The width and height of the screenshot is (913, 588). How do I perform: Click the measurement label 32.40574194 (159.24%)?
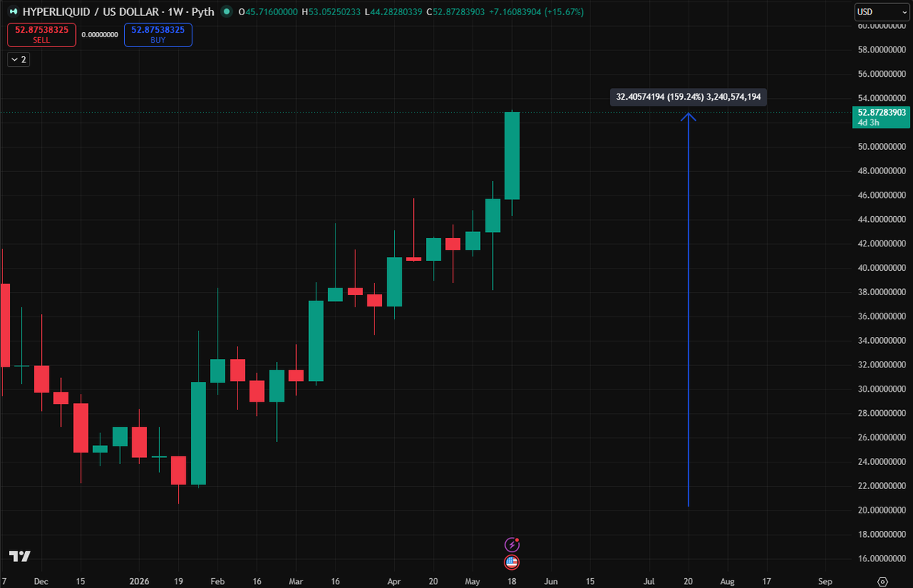[689, 97]
